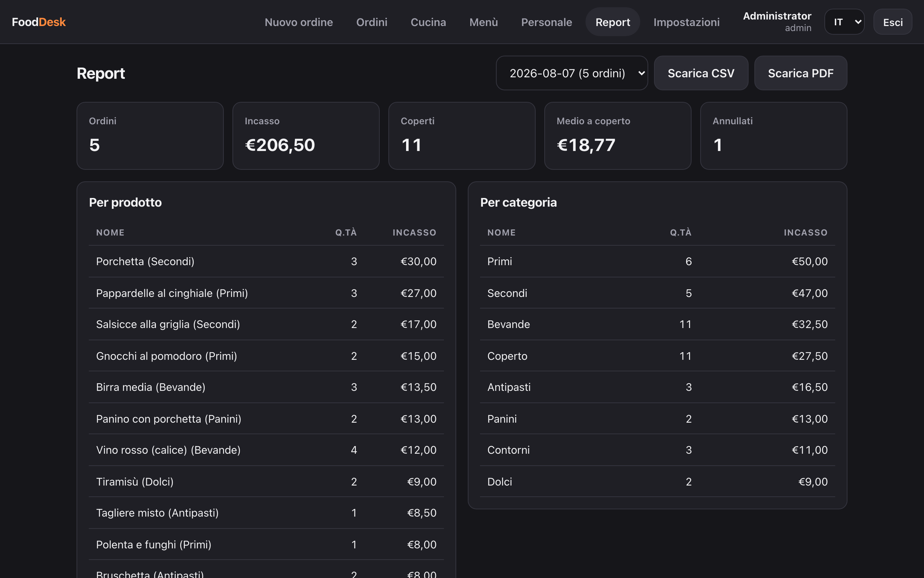Open the Personale section
This screenshot has height=578, width=924.
coord(546,22)
